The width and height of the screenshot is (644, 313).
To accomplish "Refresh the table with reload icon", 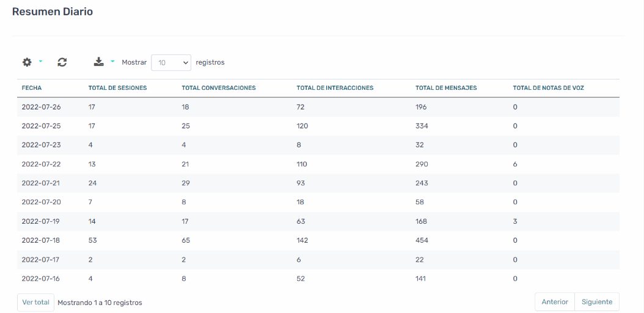I will (x=62, y=62).
